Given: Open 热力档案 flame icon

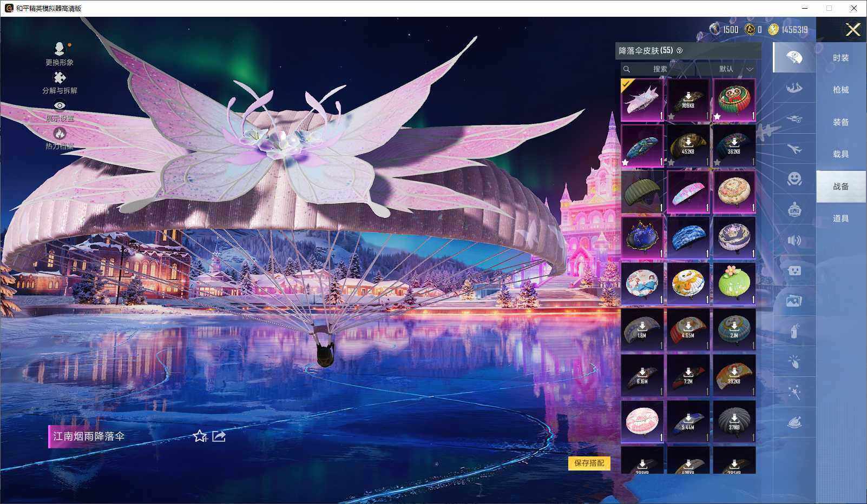Looking at the screenshot, I should tap(60, 133).
